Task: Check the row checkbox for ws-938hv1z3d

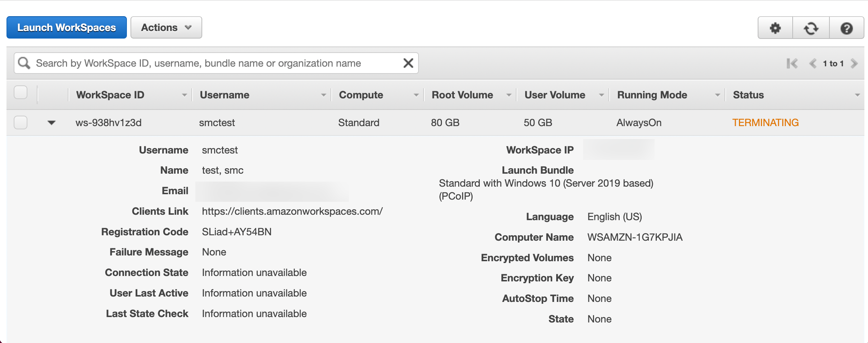Action: [21, 122]
